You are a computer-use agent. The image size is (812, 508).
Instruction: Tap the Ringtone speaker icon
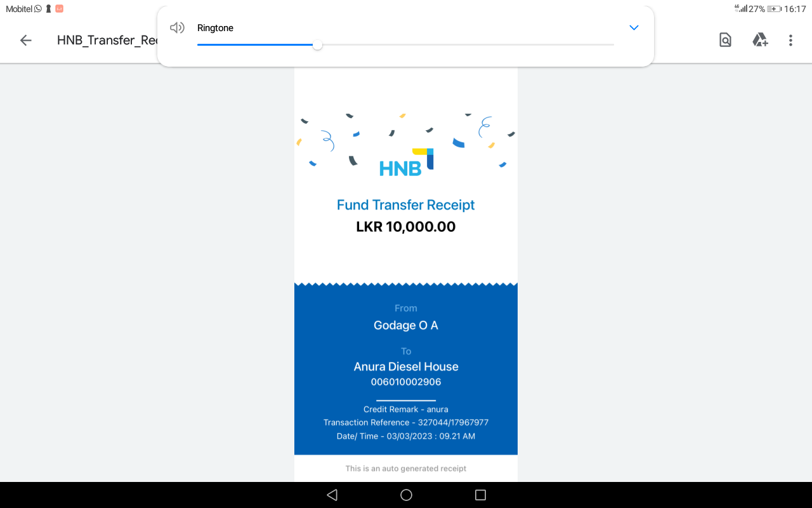pyautogui.click(x=177, y=28)
